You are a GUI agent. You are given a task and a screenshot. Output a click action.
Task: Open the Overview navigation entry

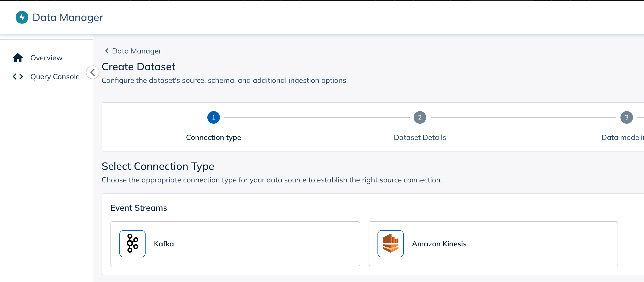pyautogui.click(x=46, y=57)
